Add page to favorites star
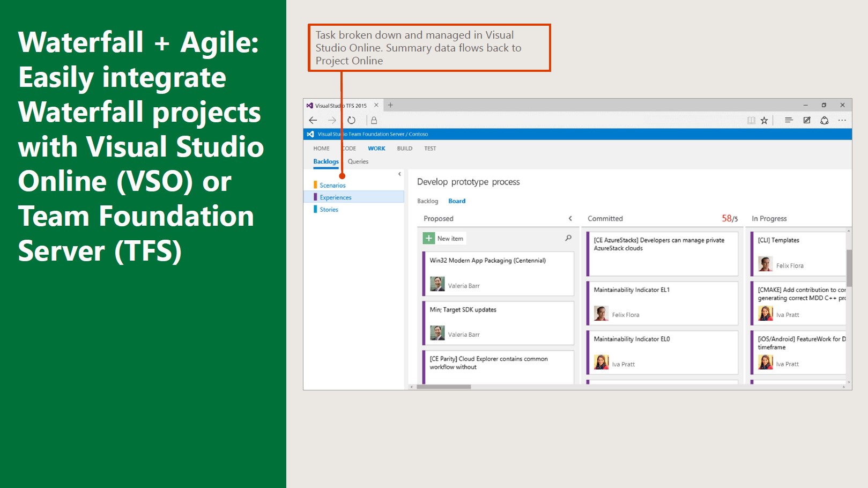 [x=764, y=120]
